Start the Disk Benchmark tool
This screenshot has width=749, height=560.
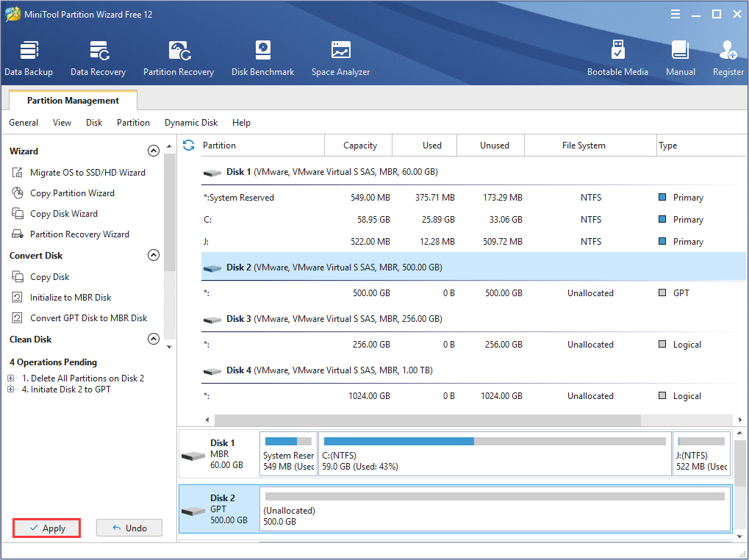[262, 59]
